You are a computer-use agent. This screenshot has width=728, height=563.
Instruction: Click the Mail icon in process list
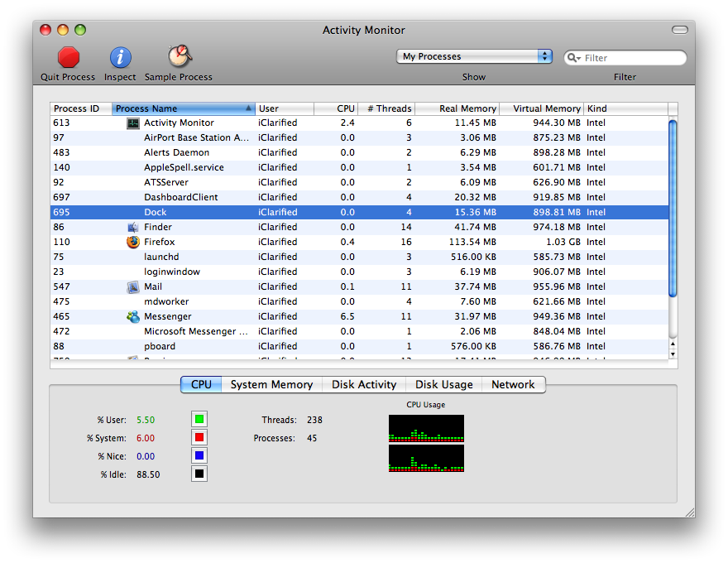pyautogui.click(x=133, y=286)
